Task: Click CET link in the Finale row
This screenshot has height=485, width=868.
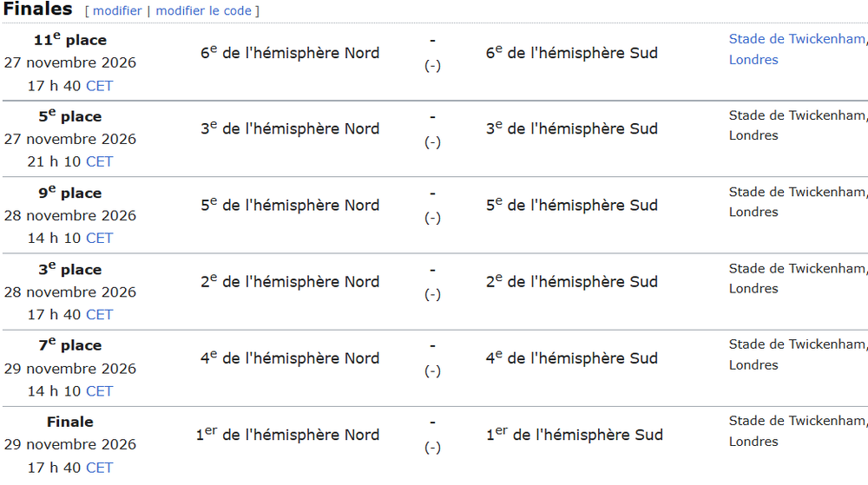Action: pyautogui.click(x=100, y=468)
